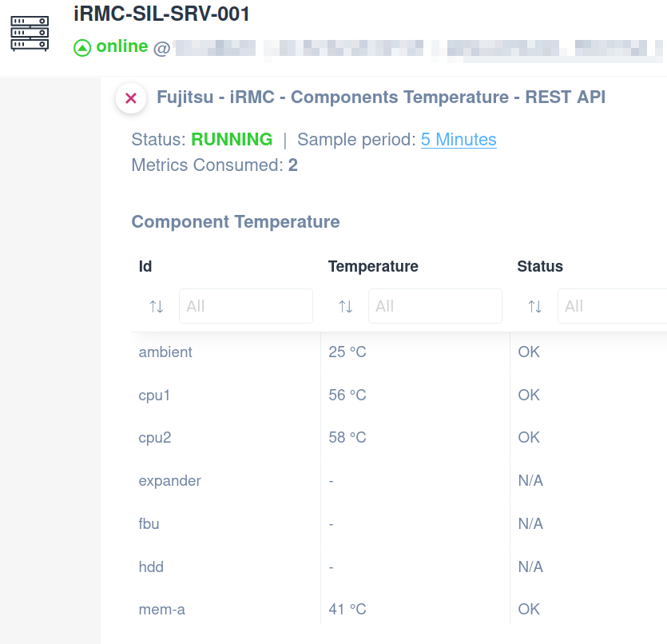This screenshot has width=667, height=644.
Task: Sort table by Status column
Action: click(x=534, y=306)
